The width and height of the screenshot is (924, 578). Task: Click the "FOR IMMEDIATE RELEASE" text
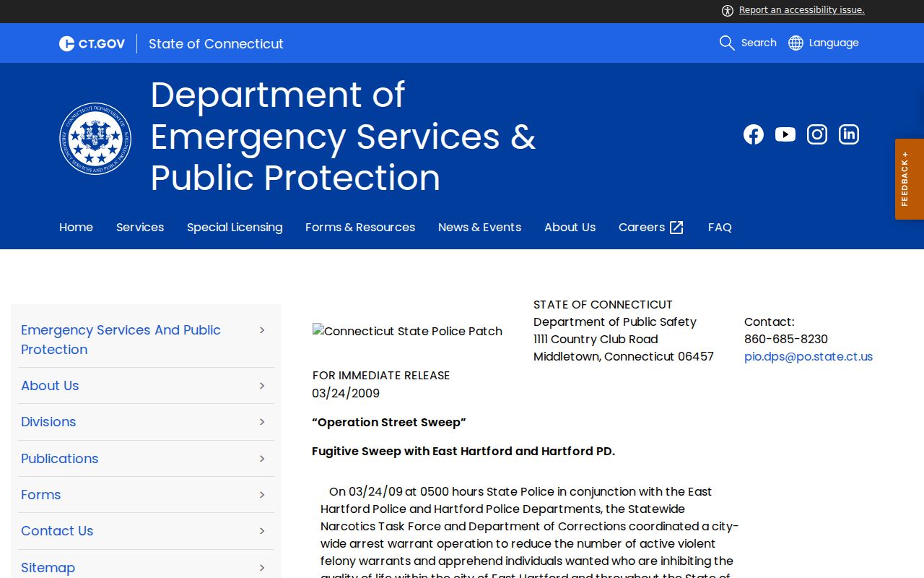click(381, 376)
